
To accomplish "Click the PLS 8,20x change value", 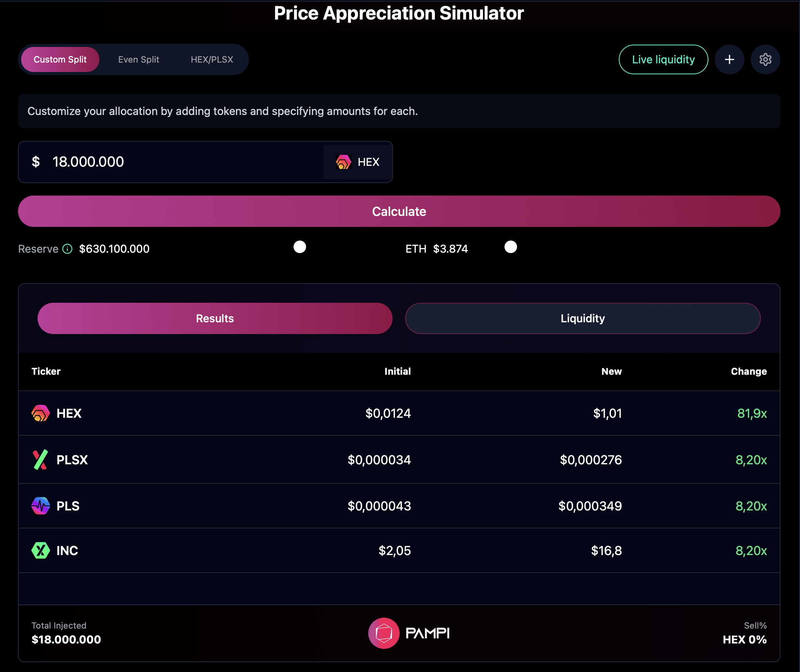I will [x=751, y=506].
